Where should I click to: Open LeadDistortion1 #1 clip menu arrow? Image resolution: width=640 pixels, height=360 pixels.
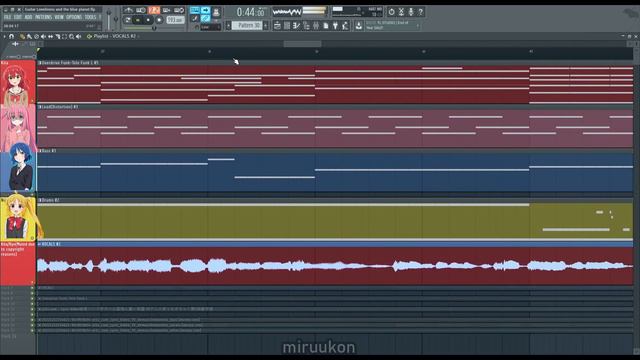[x=40, y=107]
